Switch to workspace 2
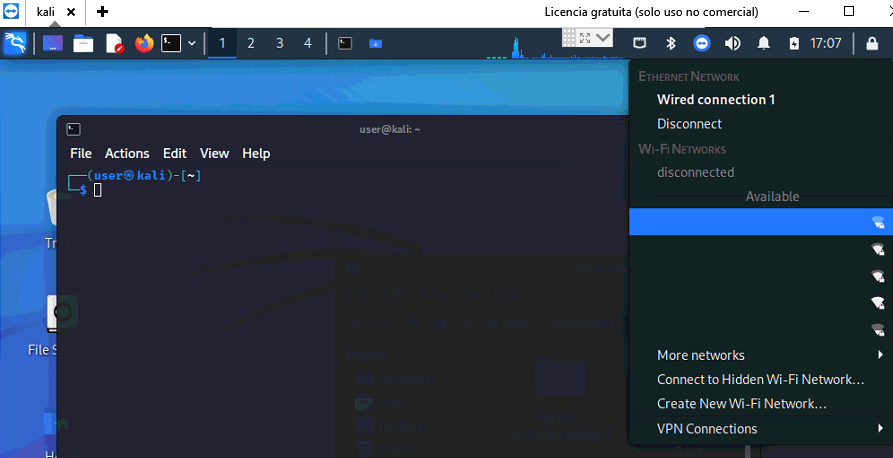 tap(251, 43)
